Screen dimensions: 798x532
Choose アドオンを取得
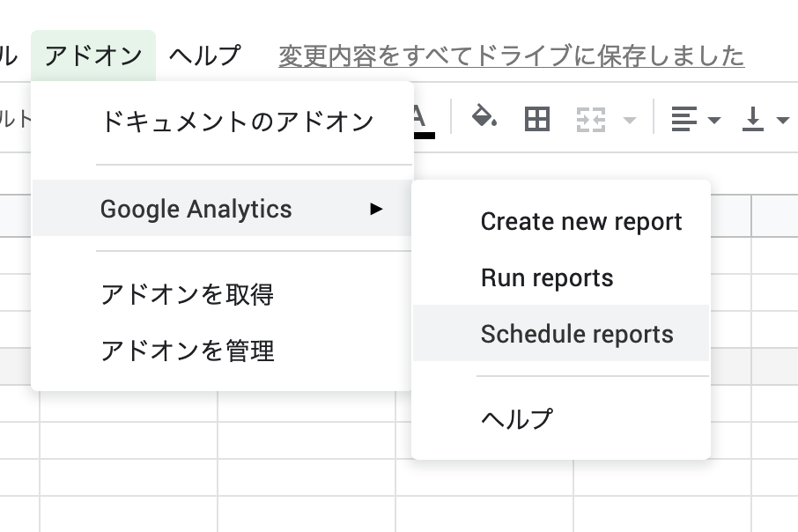coord(223,294)
